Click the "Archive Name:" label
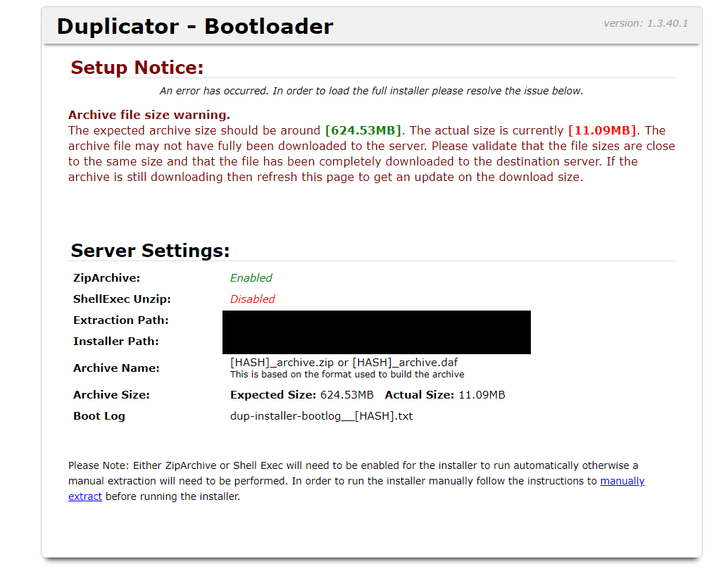Viewport: 728px width, 576px height. click(x=117, y=368)
